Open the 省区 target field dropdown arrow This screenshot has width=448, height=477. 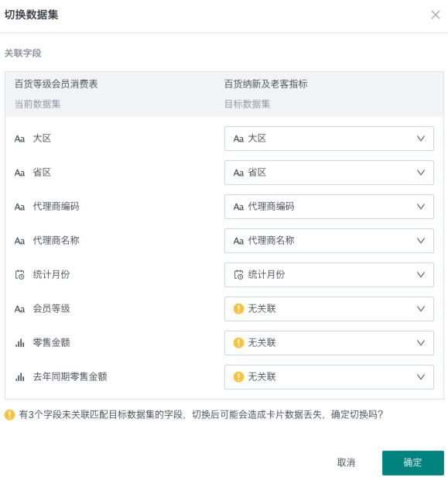[x=421, y=173]
